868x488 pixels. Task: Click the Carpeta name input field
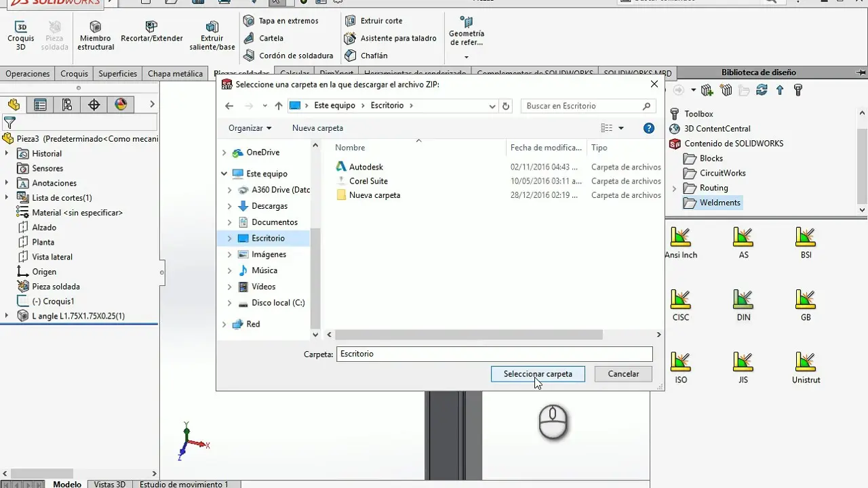coord(494,354)
